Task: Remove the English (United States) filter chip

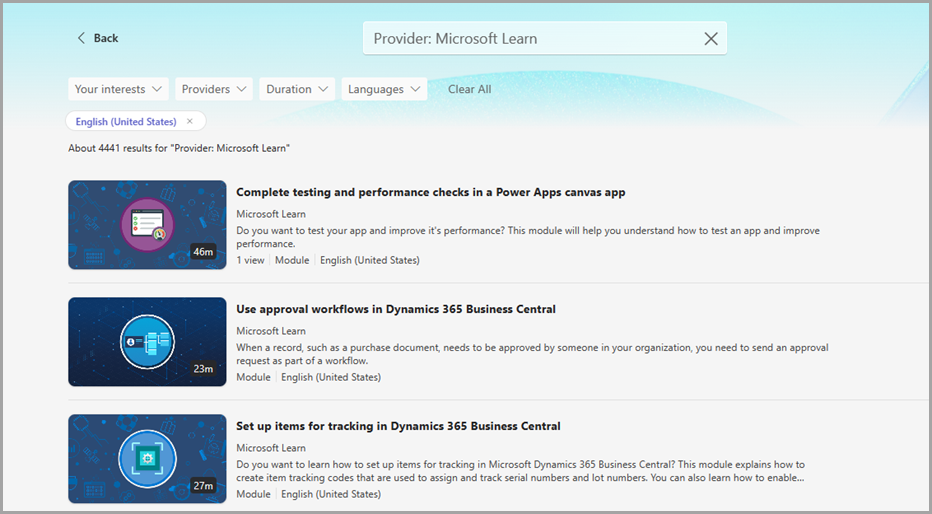Action: pyautogui.click(x=190, y=121)
